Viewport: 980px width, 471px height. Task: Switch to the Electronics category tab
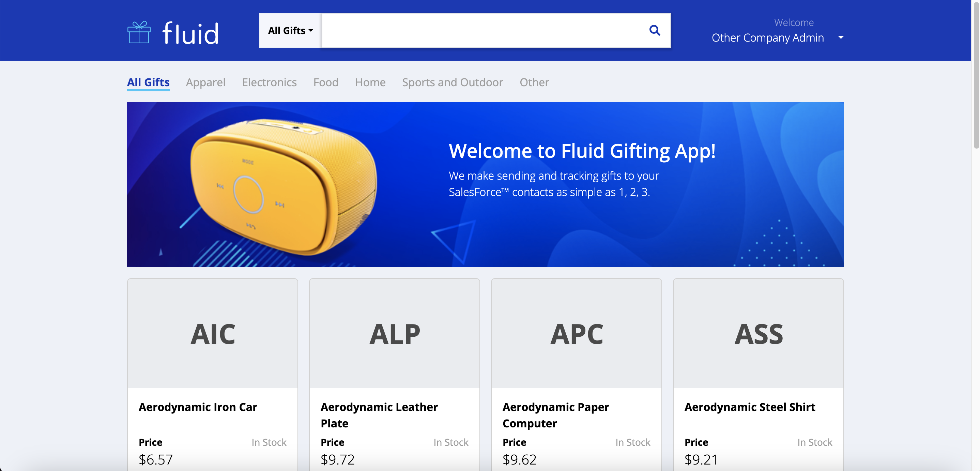[x=269, y=82]
